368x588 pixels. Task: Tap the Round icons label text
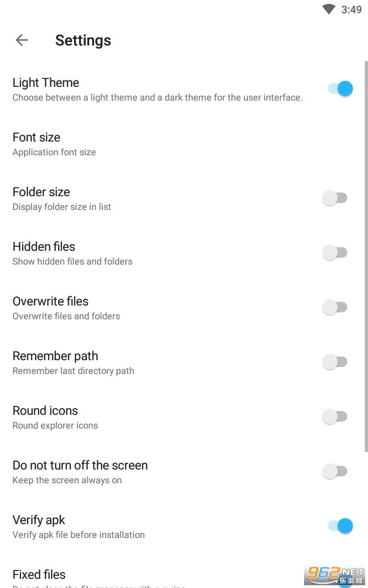46,411
